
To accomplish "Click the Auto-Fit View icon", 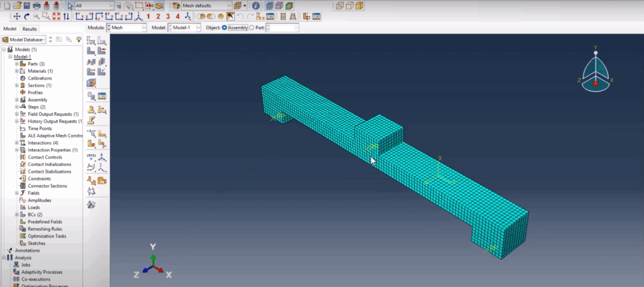I will [56, 16].
